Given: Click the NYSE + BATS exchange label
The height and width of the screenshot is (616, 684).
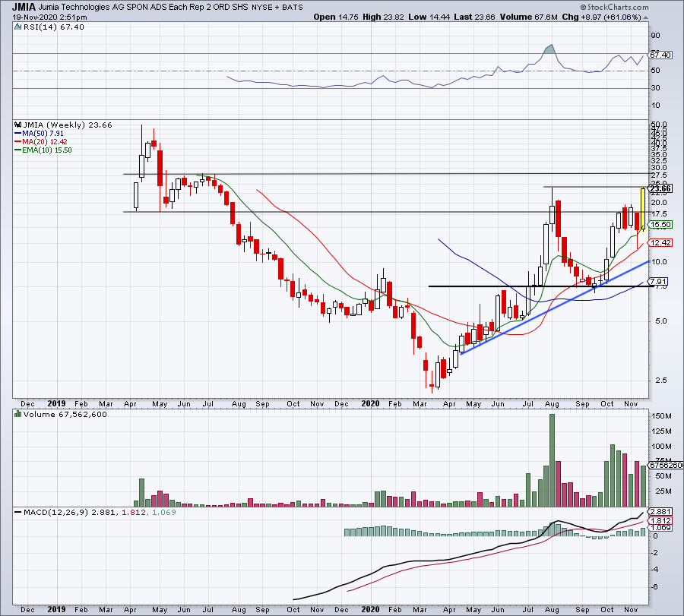Looking at the screenshot, I should click(277, 8).
